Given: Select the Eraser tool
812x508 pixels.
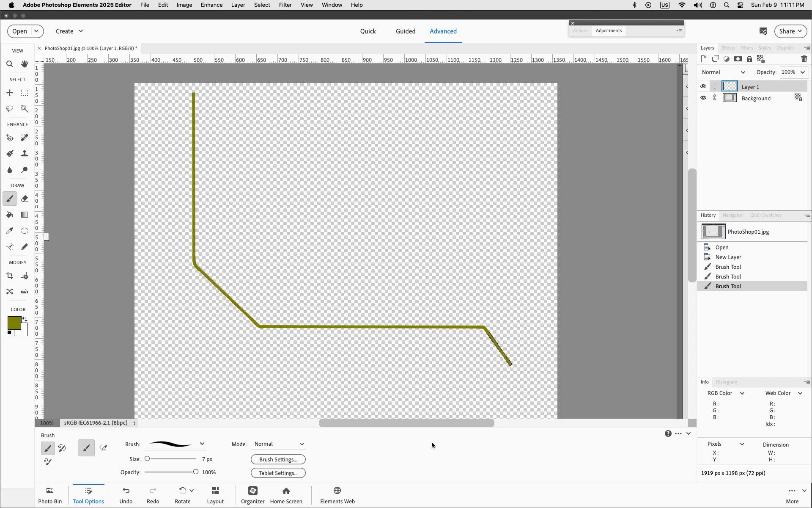Looking at the screenshot, I should (25, 199).
